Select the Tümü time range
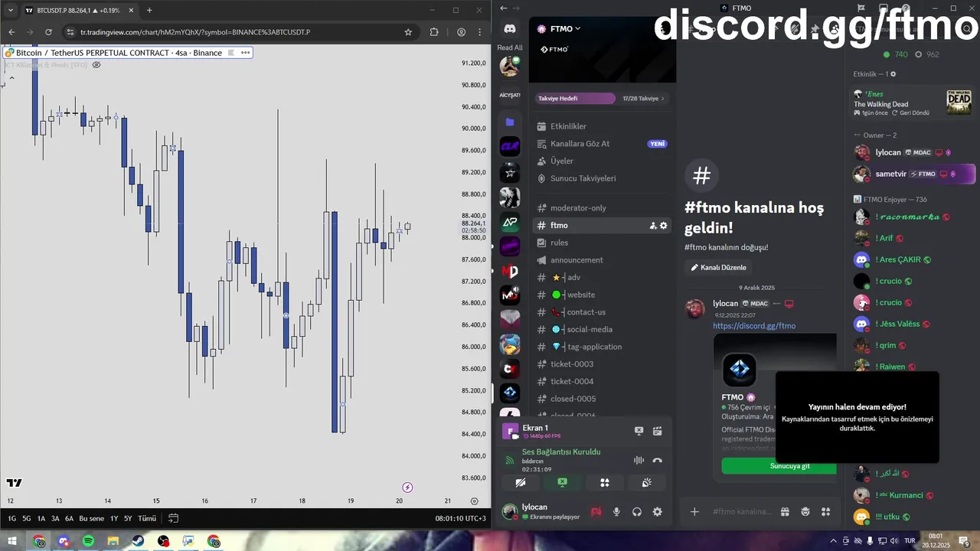This screenshot has width=980, height=551. (147, 518)
